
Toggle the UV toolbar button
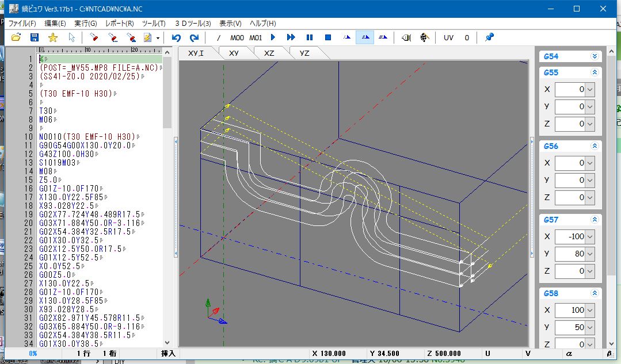pyautogui.click(x=448, y=37)
